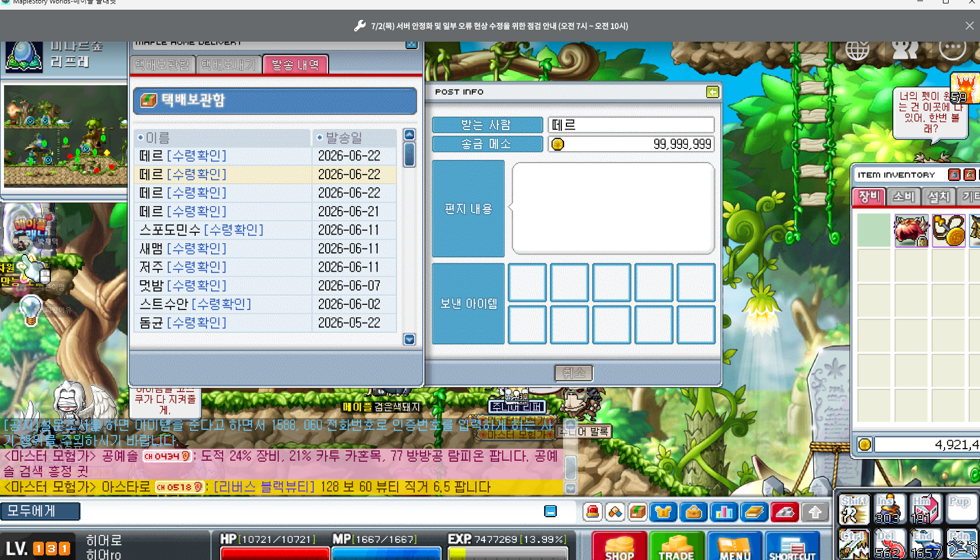
Task: Switch to the 택배보내기 tab
Action: point(229,65)
